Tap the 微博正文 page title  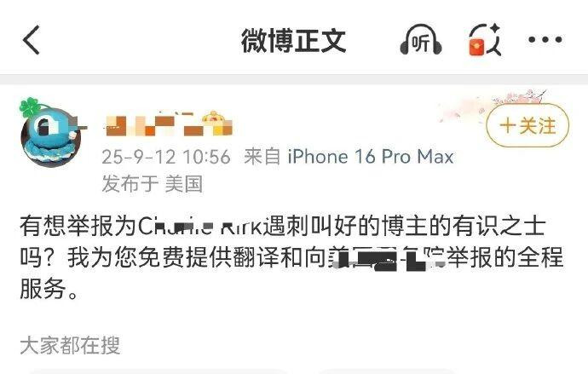(293, 40)
